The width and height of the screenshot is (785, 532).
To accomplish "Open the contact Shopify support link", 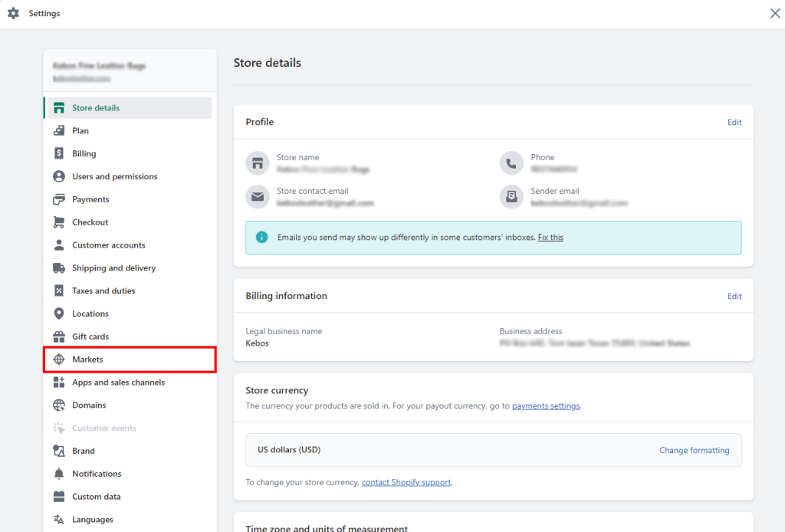I will coord(406,483).
